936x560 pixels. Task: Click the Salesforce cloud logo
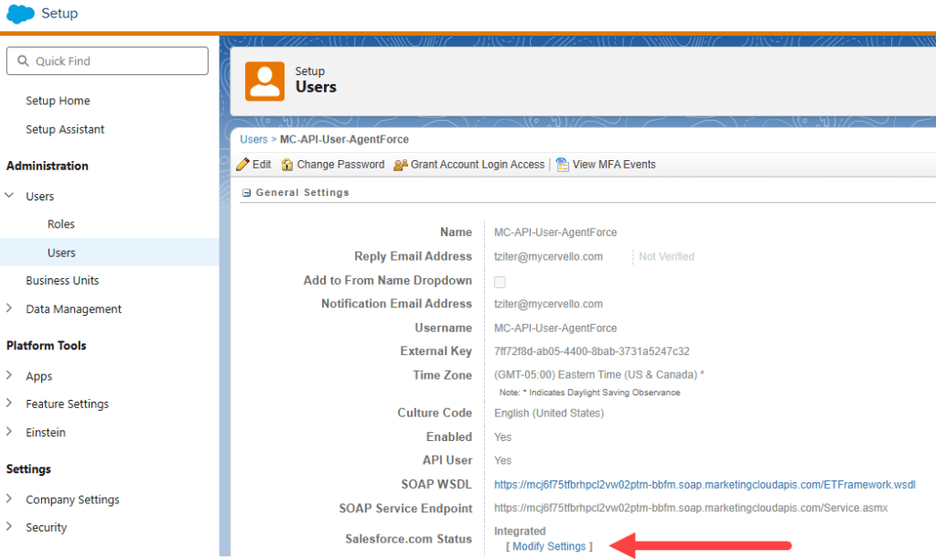pyautogui.click(x=20, y=14)
